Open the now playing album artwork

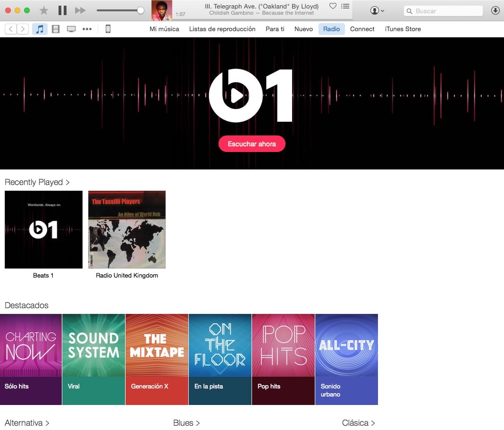click(162, 10)
